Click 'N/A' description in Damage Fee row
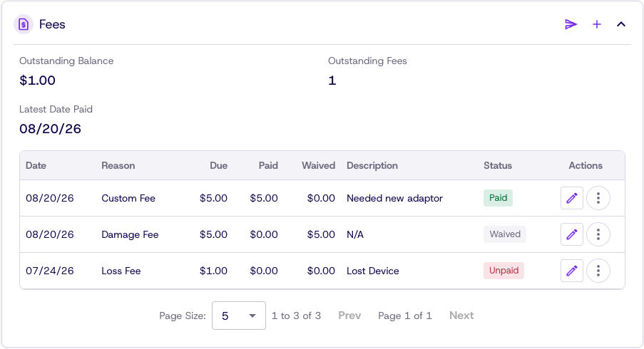Viewport: 644px width, 349px height. click(355, 234)
